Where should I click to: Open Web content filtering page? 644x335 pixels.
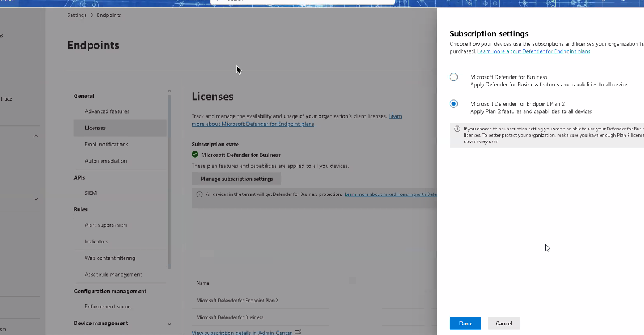click(110, 258)
